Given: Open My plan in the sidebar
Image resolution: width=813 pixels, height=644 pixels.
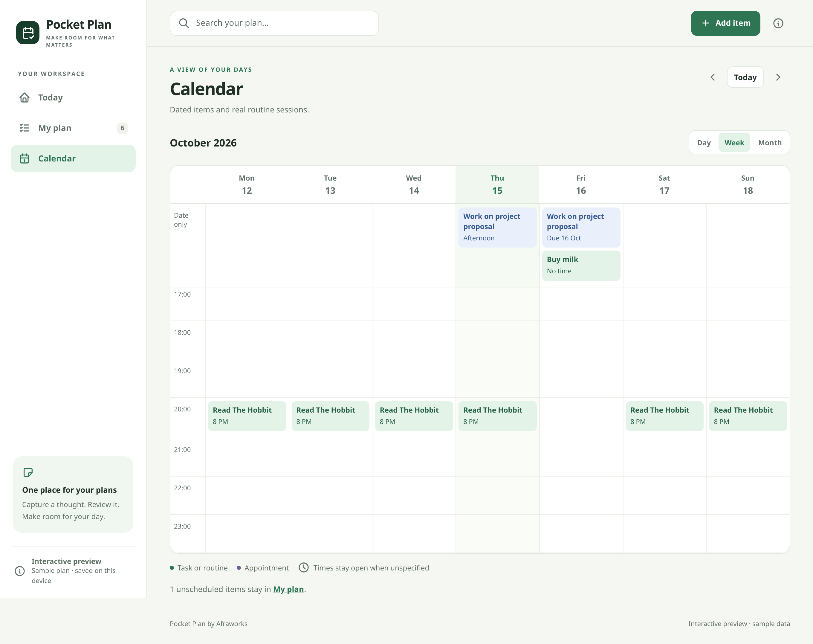Looking at the screenshot, I should [x=73, y=128].
